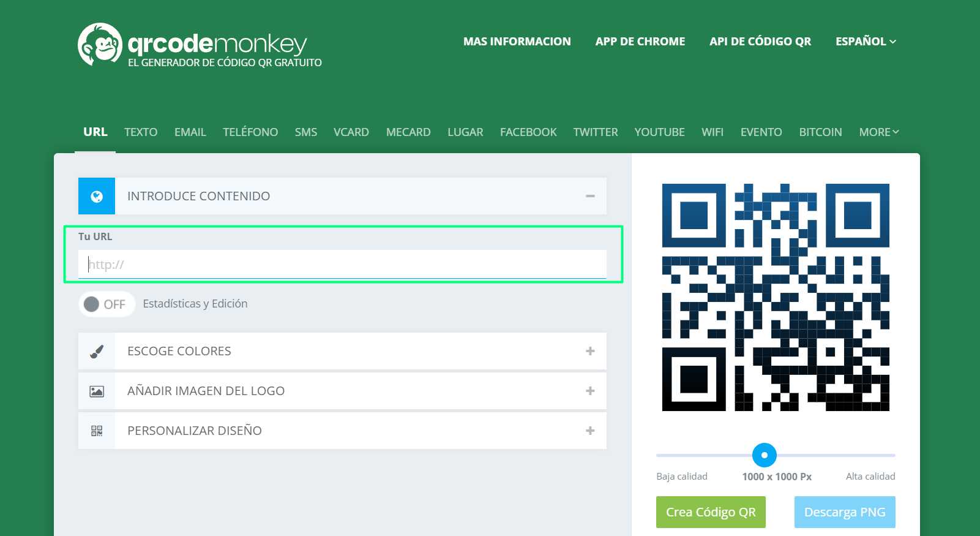
Task: Click the image icon for Añadir Imagen del Logo
Action: click(x=97, y=391)
